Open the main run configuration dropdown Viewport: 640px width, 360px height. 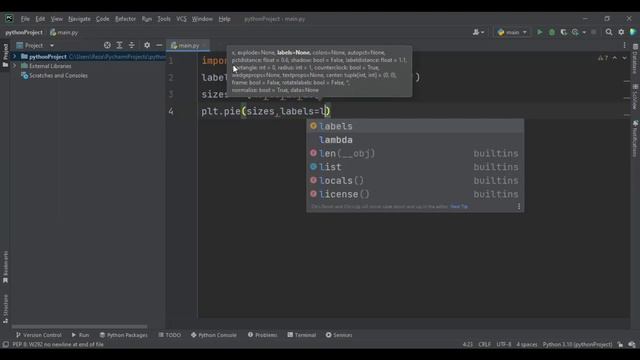tap(512, 32)
